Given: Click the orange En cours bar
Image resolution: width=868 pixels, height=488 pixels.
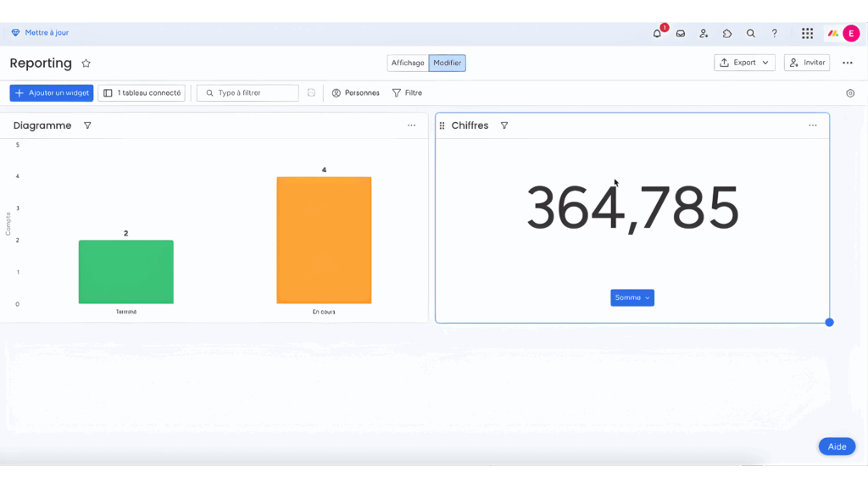Looking at the screenshot, I should 324,240.
